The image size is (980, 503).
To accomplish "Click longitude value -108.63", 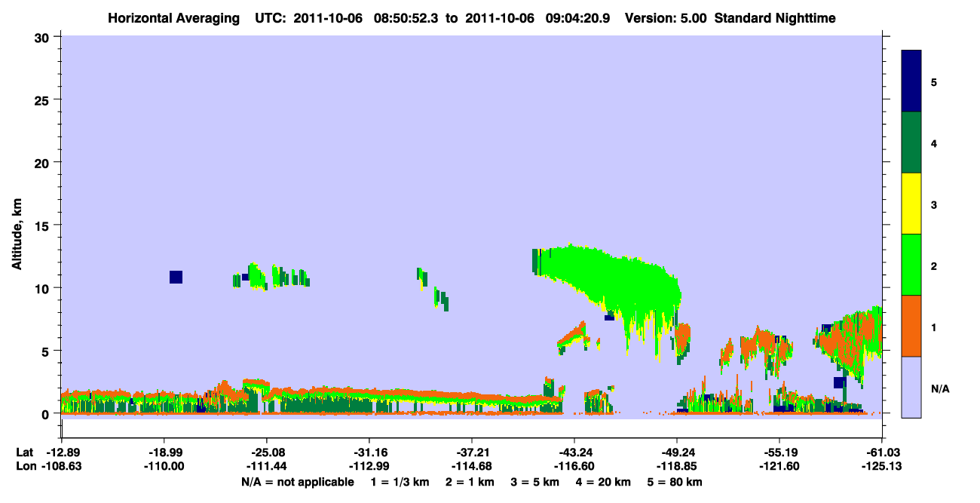I will tap(62, 467).
